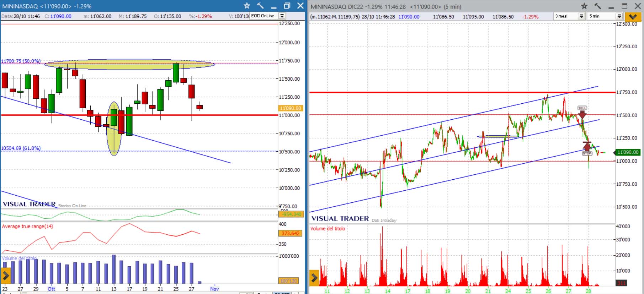Image resolution: width=644 pixels, height=294 pixels.
Task: Click the m: 11'062.00 minimum value
Action: [97, 16]
